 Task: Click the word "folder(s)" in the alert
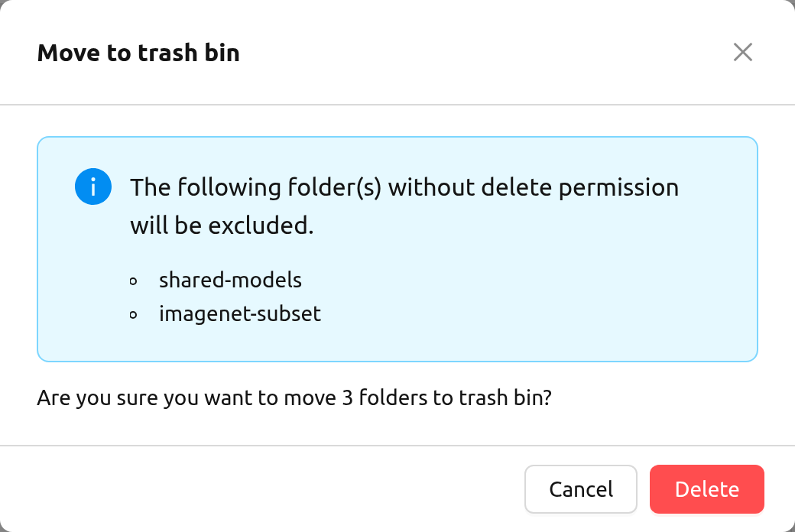tap(335, 187)
